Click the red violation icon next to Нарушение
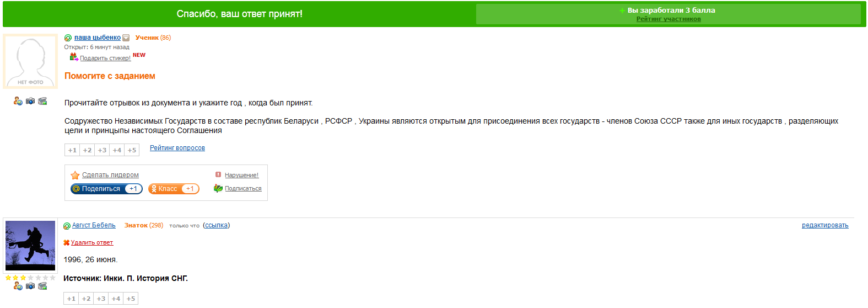The image size is (868, 308). click(x=218, y=174)
